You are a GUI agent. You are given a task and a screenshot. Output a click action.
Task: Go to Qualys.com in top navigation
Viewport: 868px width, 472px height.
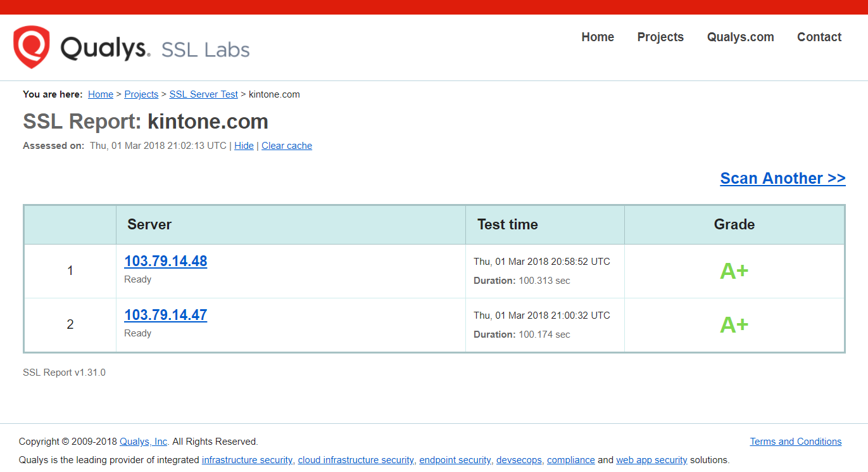740,37
